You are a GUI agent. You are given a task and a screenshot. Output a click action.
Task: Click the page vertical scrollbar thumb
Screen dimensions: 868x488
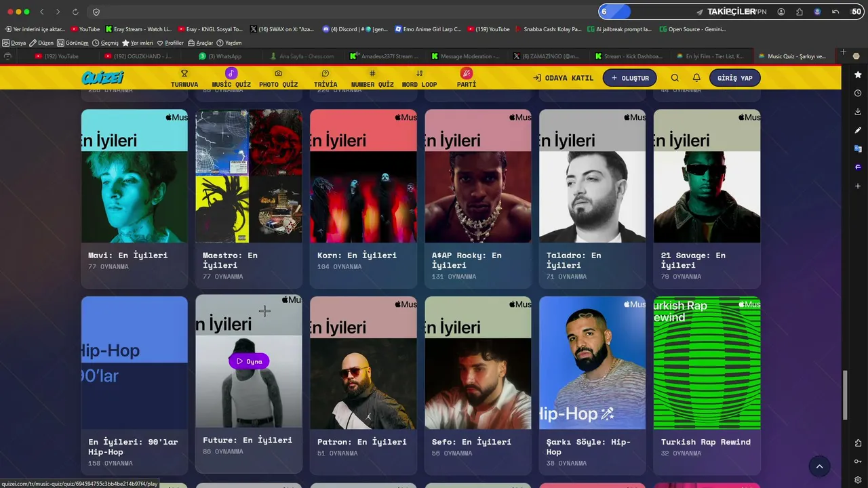(845, 395)
